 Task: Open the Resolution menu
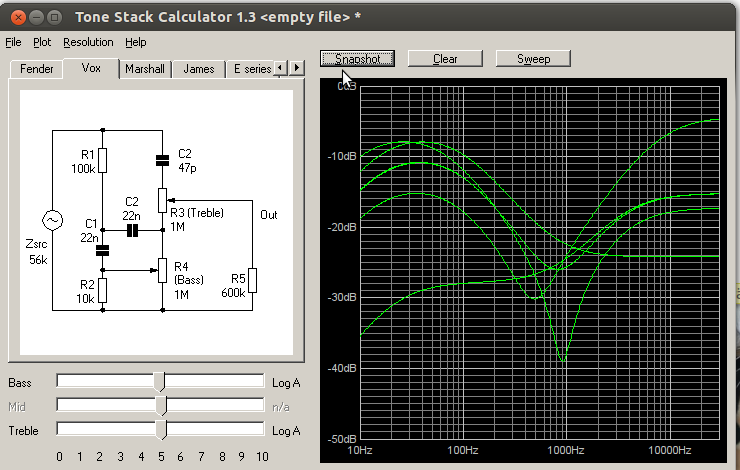(88, 42)
